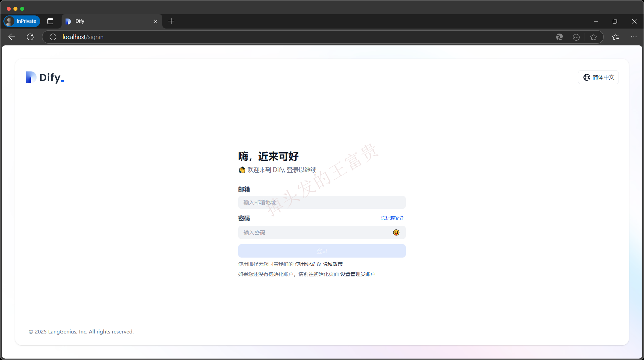Viewport: 644px width, 360px height.
Task: Close the Dify browser tab
Action: click(156, 21)
